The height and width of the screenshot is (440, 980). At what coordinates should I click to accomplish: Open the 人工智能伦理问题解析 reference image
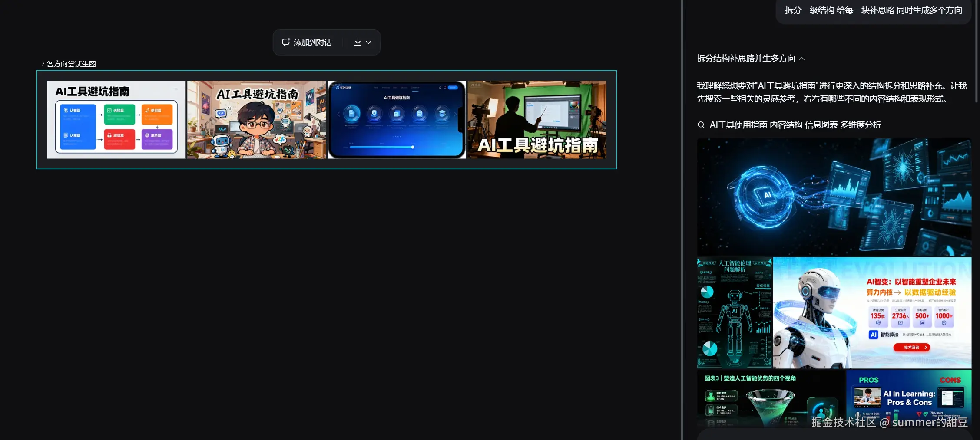(735, 313)
